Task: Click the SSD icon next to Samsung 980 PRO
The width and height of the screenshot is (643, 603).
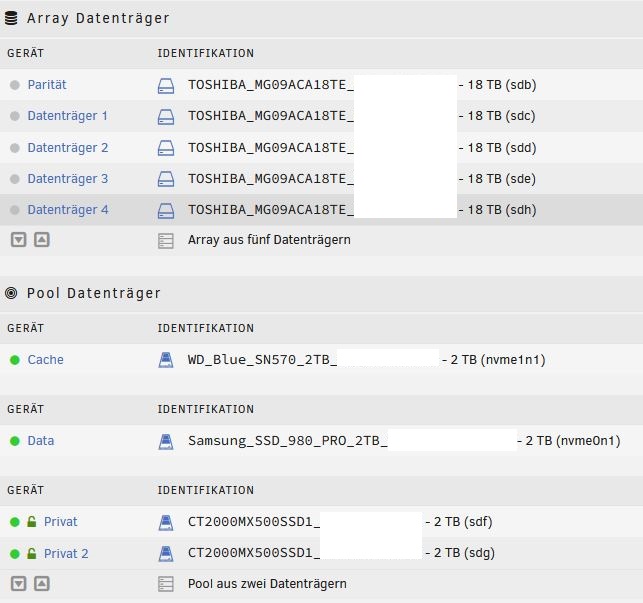Action: [166, 441]
